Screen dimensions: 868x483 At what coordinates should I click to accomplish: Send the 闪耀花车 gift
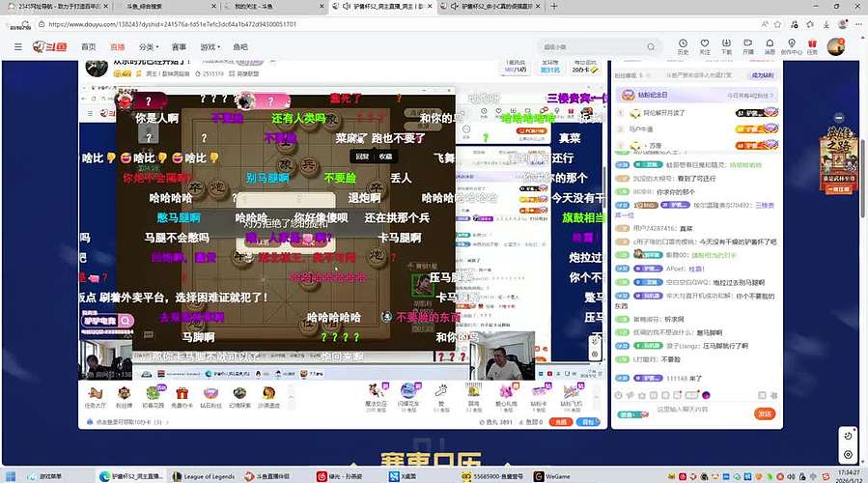(x=408, y=397)
